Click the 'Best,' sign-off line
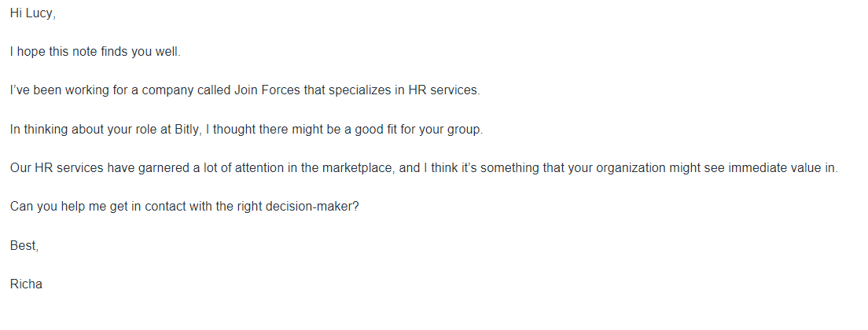The width and height of the screenshot is (868, 330). click(x=24, y=245)
